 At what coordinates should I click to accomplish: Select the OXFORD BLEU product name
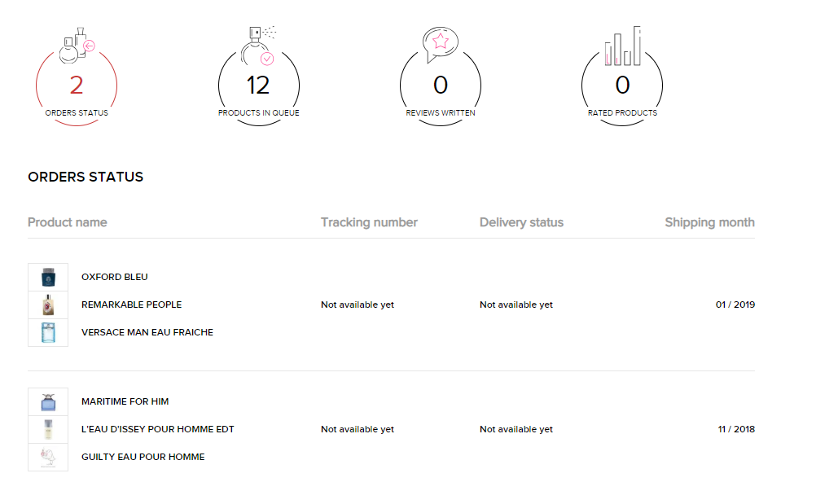(115, 277)
